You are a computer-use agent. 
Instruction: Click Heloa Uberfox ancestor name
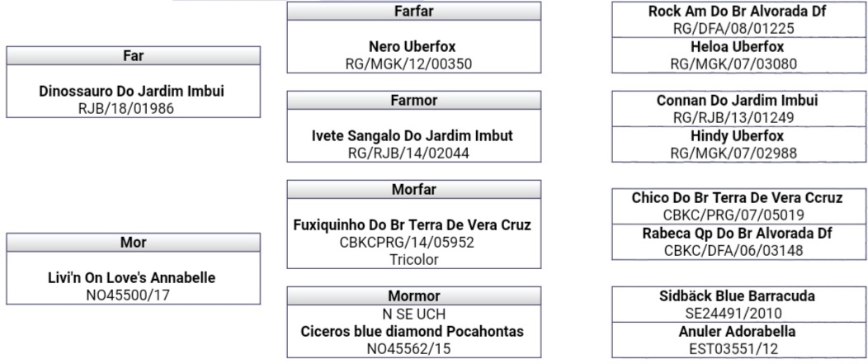tap(738, 47)
